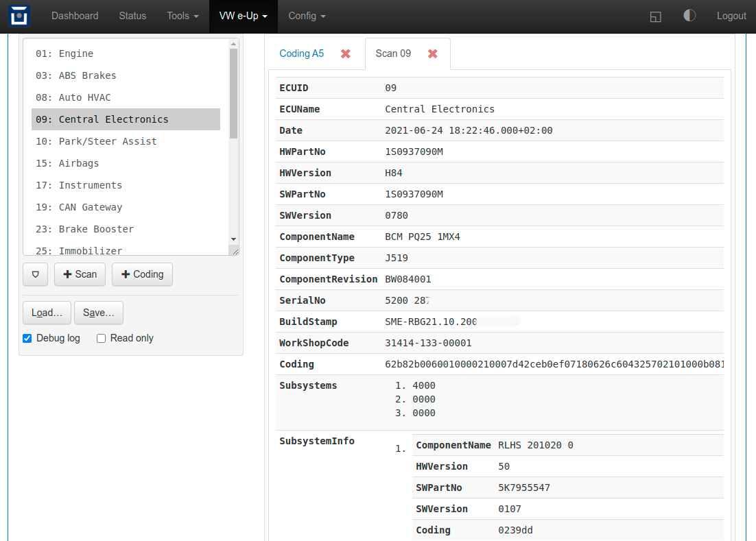The width and height of the screenshot is (756, 541).
Task: Click the ECU list resize grip
Action: [x=235, y=251]
